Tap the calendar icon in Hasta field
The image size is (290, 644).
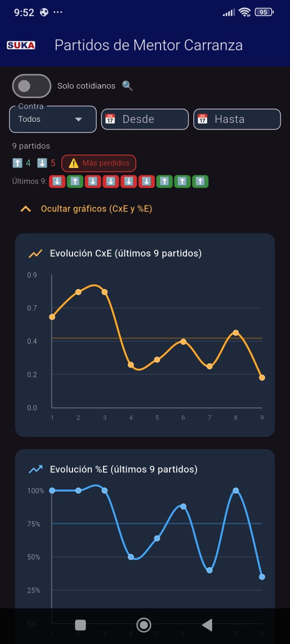(x=202, y=119)
